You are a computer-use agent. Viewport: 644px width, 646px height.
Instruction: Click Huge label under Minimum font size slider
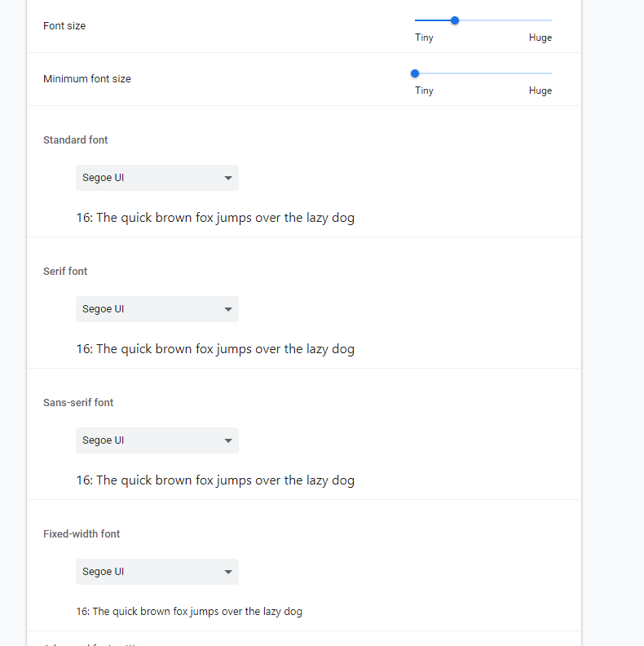pos(540,91)
